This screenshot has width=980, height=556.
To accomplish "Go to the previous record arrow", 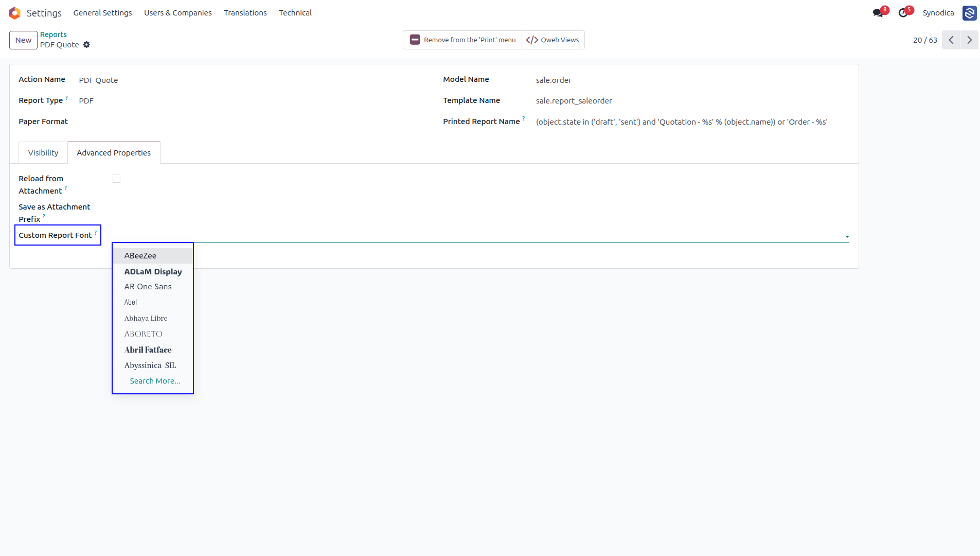I will [951, 40].
